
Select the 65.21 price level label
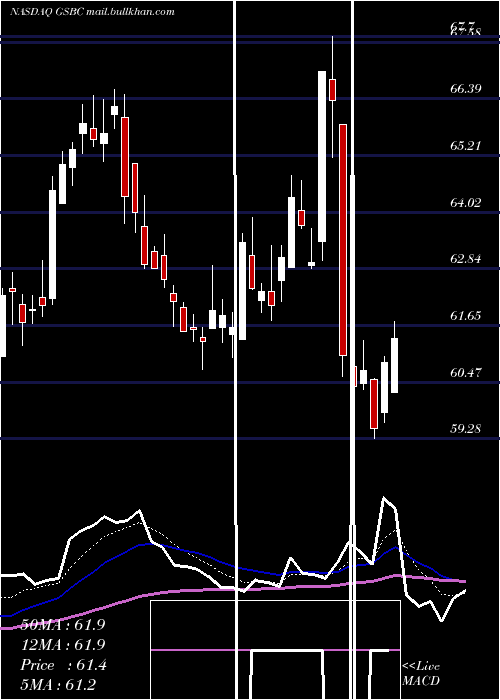(x=466, y=146)
